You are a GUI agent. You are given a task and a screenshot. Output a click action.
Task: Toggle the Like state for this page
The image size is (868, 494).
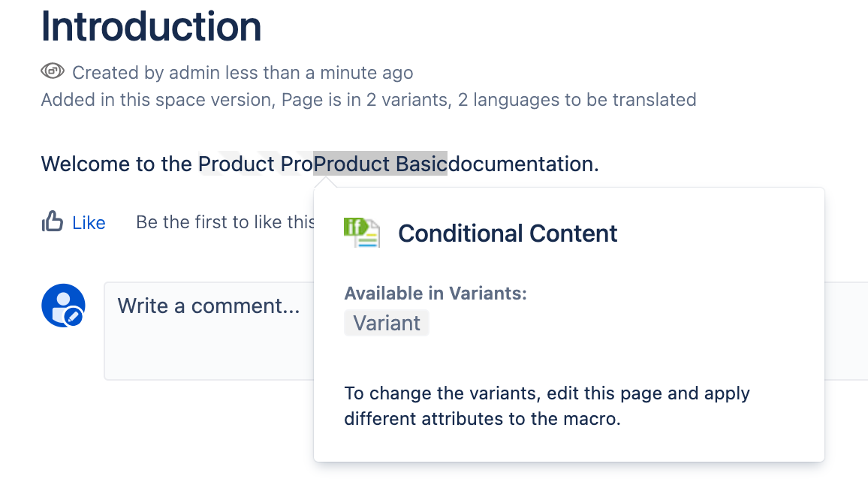point(88,221)
